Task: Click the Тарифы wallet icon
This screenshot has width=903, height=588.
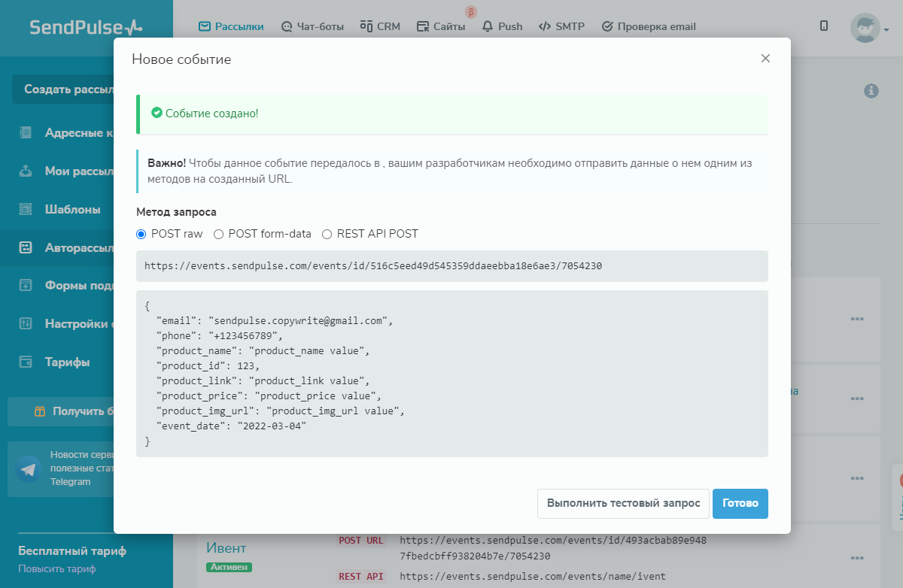Action: (x=26, y=362)
